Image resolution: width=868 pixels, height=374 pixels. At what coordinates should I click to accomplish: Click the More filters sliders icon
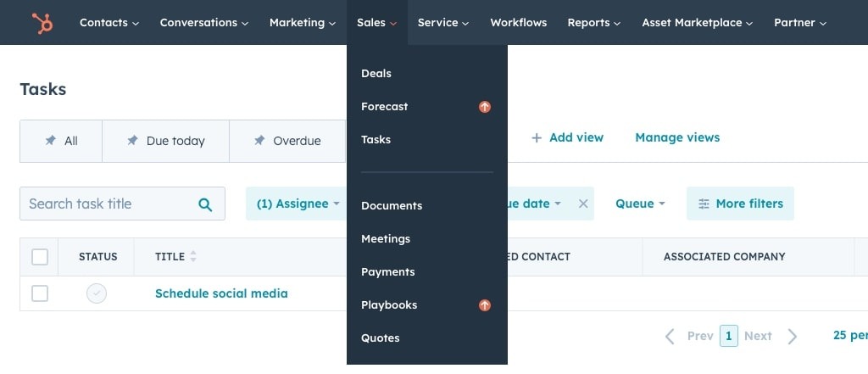704,204
